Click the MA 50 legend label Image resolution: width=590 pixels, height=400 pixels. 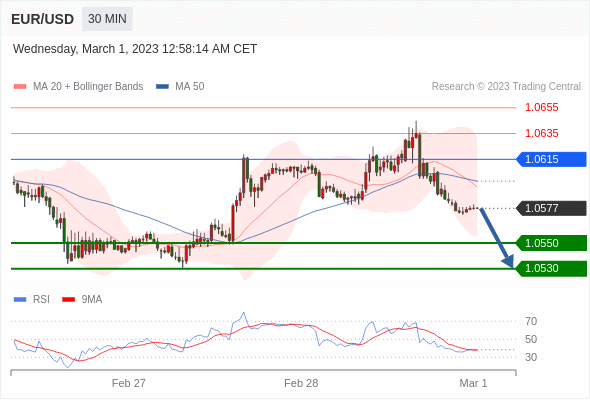[190, 87]
